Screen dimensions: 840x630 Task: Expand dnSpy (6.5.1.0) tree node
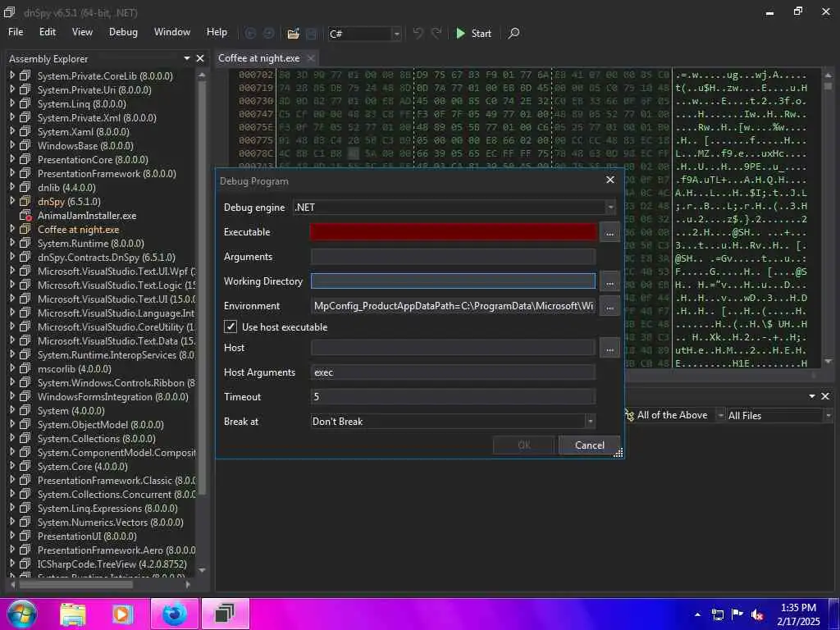coord(12,202)
